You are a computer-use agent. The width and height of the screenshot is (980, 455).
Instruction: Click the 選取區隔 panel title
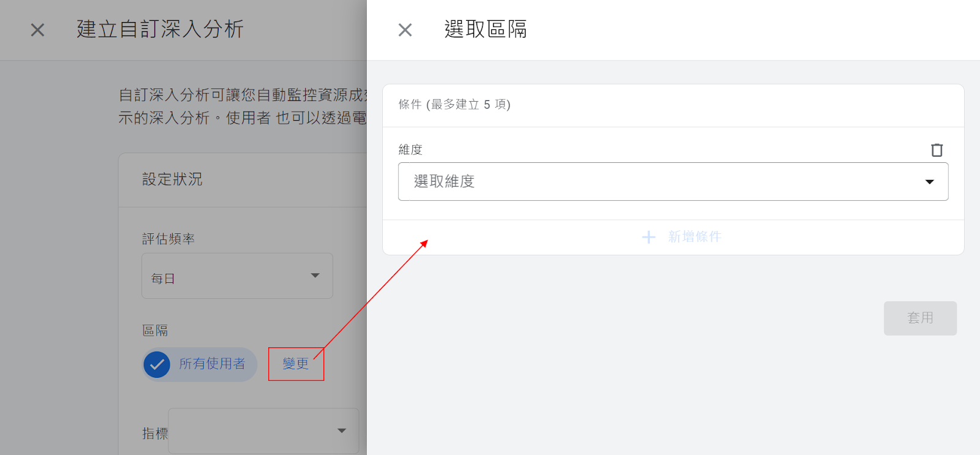[485, 29]
